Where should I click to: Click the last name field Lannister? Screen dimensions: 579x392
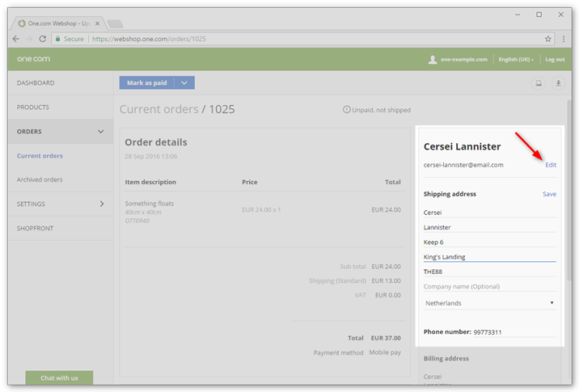tap(489, 227)
